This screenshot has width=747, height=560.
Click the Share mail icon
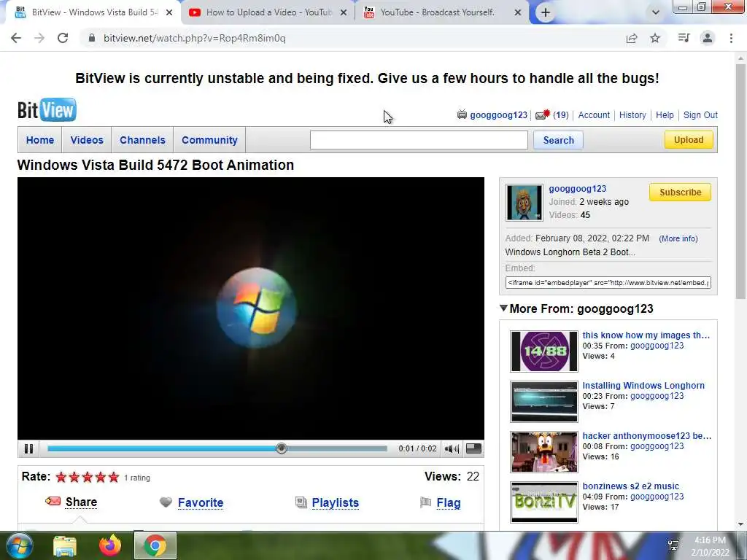pyautogui.click(x=53, y=501)
